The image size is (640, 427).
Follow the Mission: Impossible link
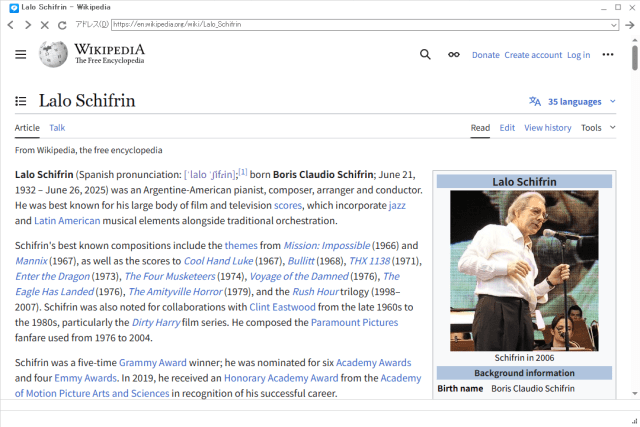click(327, 246)
